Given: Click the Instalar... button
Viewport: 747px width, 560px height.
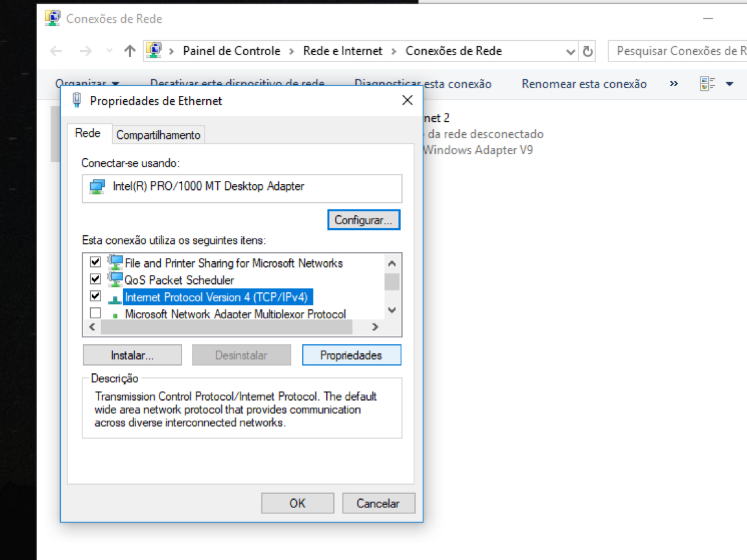Looking at the screenshot, I should [132, 355].
